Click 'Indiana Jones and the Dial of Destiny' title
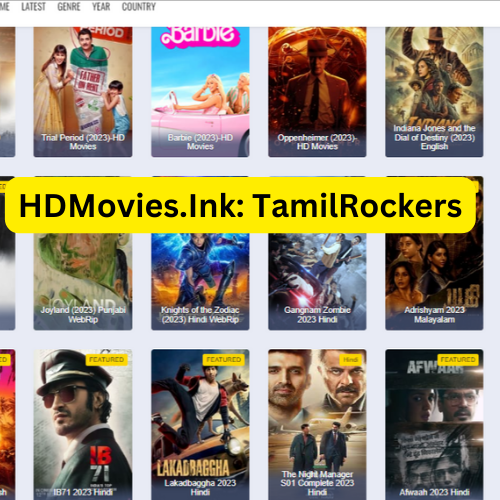 pyautogui.click(x=434, y=137)
